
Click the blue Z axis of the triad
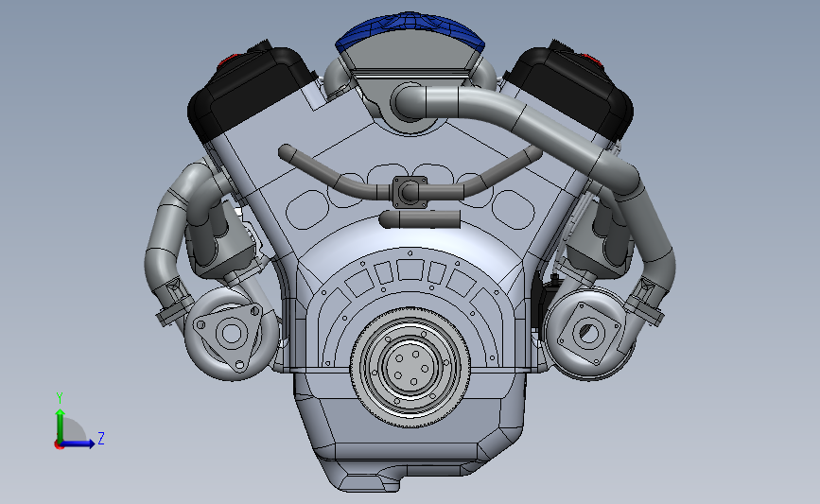click(x=78, y=443)
